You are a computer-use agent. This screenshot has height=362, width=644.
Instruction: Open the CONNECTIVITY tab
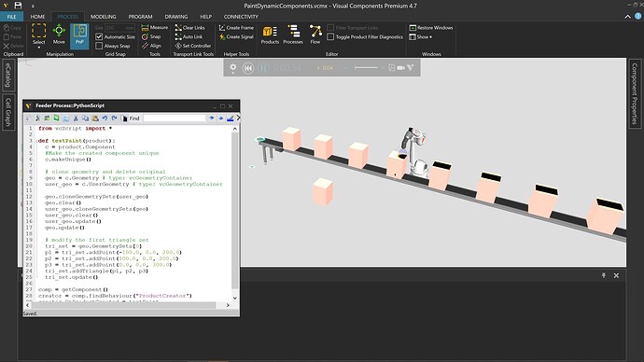241,17
